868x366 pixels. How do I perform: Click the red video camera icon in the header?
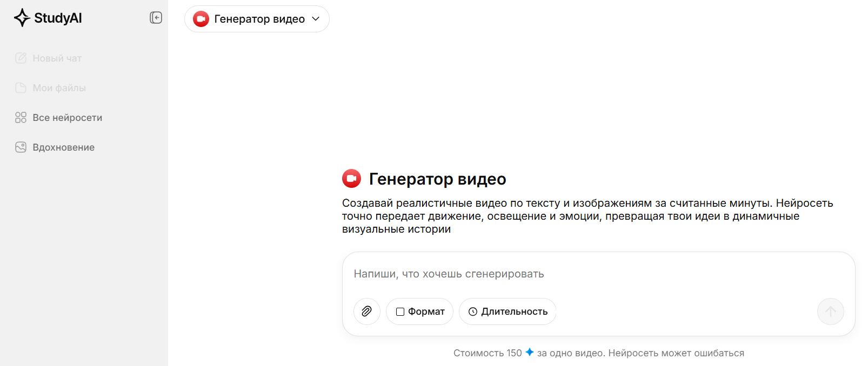(x=199, y=19)
